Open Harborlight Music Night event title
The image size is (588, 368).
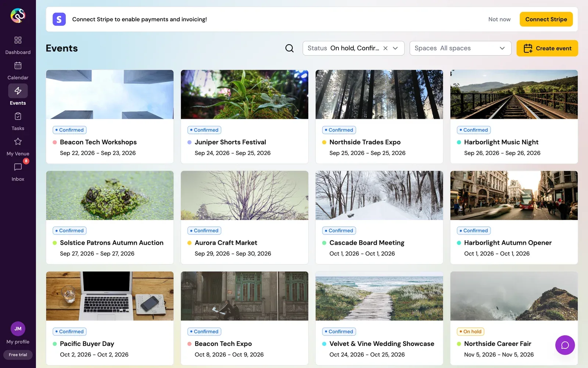[501, 142]
